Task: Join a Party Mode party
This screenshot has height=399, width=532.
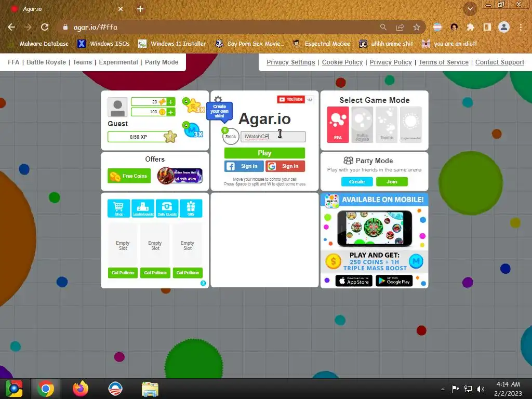Action: (x=392, y=181)
